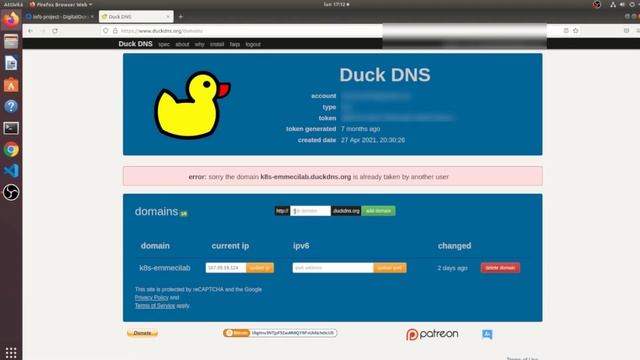Open the volume icon in top bar
Screen dimensions: 640x360
[622, 4]
